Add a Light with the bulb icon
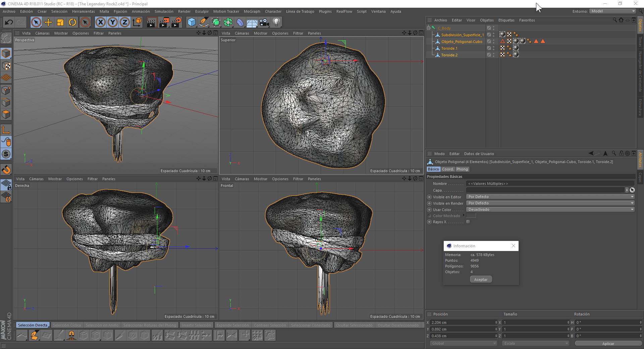644x349 pixels. pyautogui.click(x=276, y=22)
